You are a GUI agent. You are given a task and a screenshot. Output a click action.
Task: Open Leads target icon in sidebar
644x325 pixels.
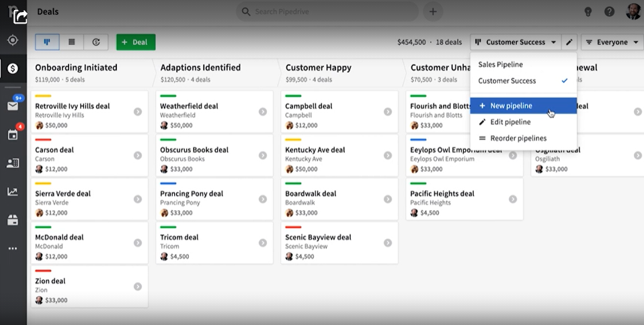coord(13,40)
